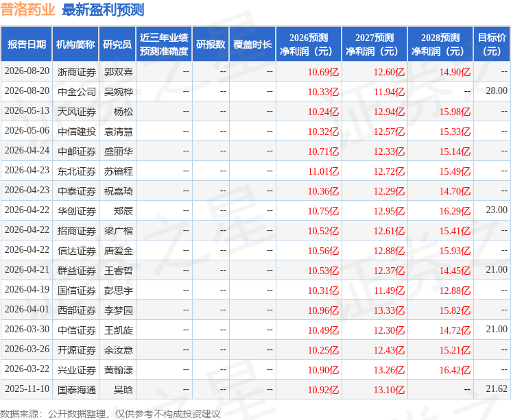Image resolution: width=511 pixels, height=420 pixels.
Task: Click the 2026-04-01 date for 西部证券
Action: 27,309
